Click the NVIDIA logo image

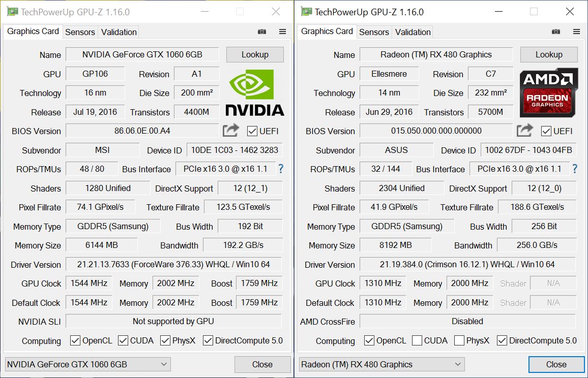click(255, 93)
